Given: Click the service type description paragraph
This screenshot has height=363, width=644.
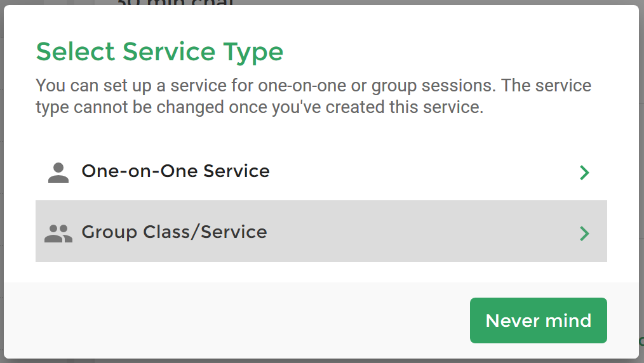Looking at the screenshot, I should tap(313, 96).
